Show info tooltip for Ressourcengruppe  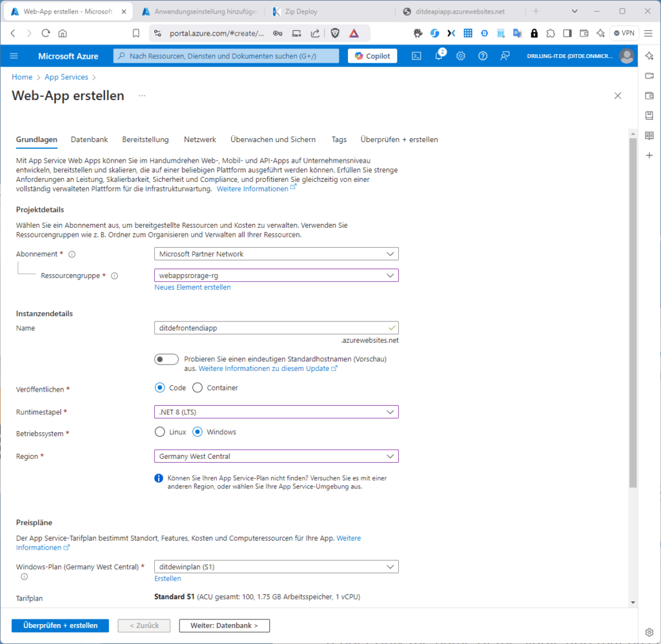tap(114, 276)
